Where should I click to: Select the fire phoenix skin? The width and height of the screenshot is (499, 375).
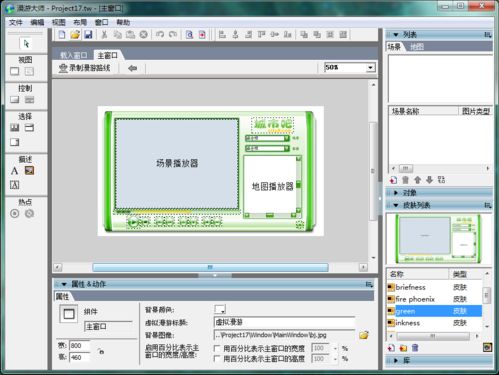(434, 299)
